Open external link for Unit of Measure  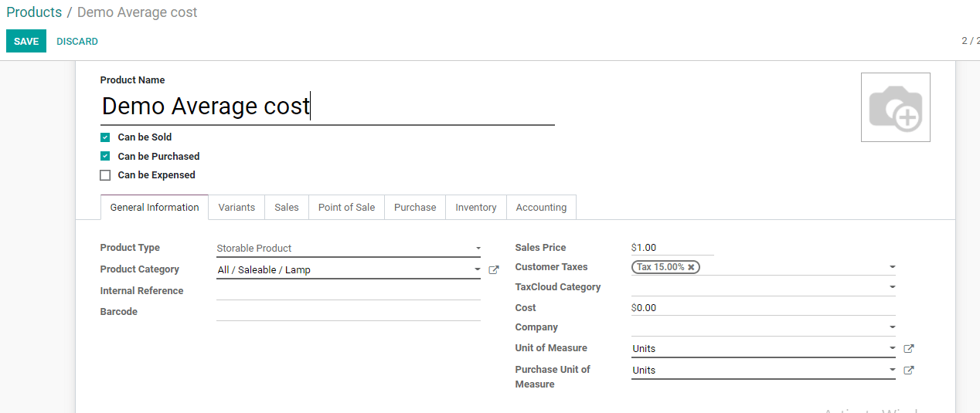pos(909,349)
